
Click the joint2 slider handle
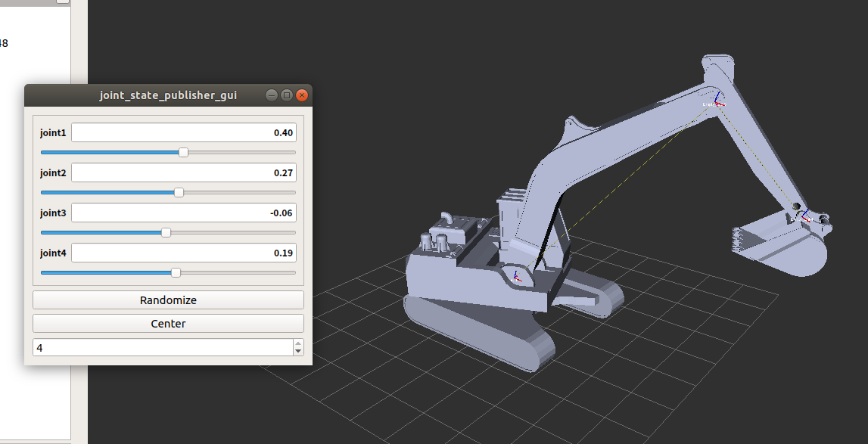[179, 192]
